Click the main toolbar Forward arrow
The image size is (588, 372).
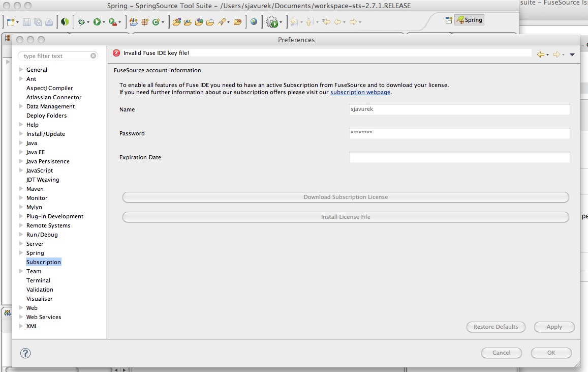[353, 22]
